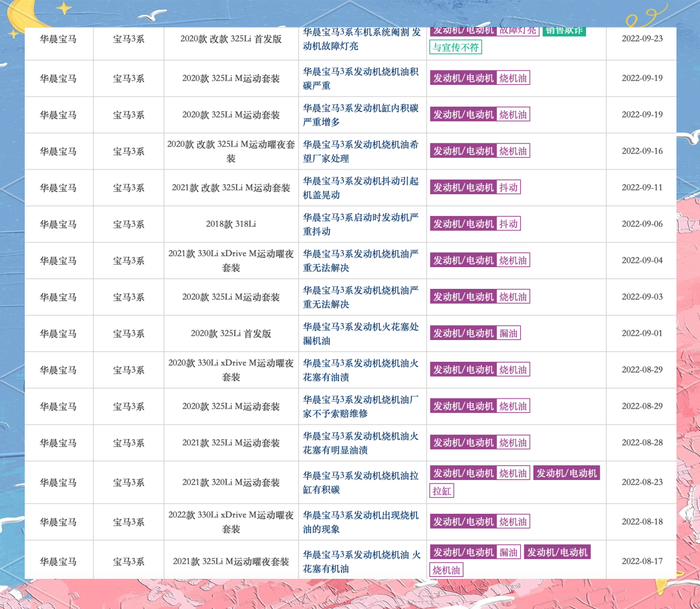Open complaint link '发动机烧机油 火花塞有机油'

coord(361,561)
